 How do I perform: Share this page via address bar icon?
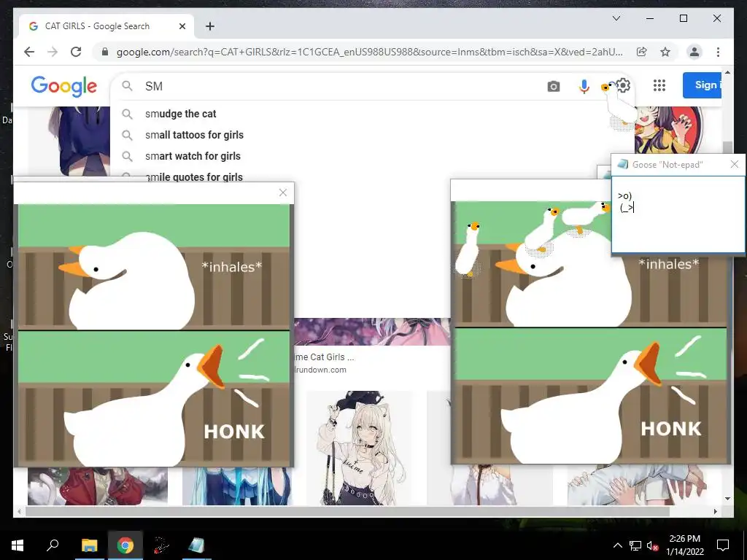[642, 52]
